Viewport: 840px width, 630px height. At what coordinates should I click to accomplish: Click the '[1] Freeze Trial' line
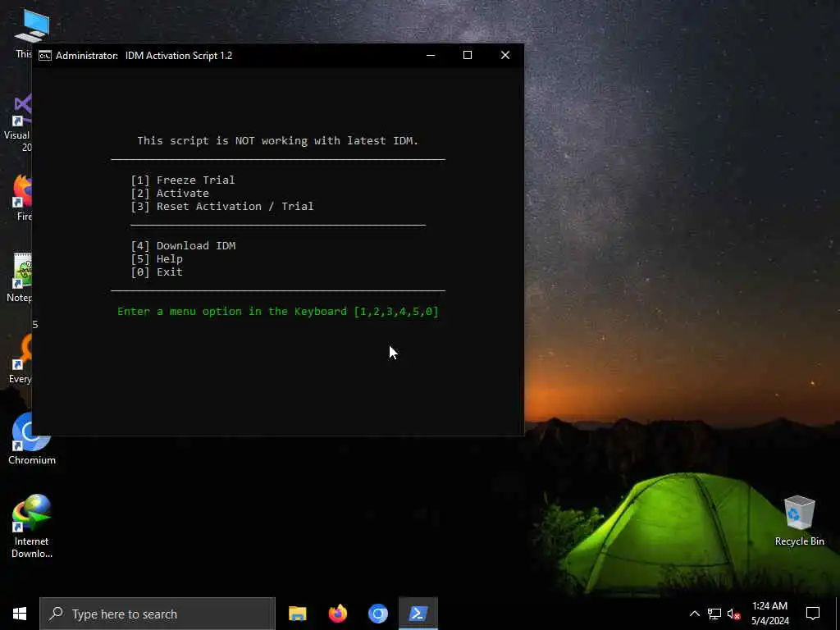point(183,180)
